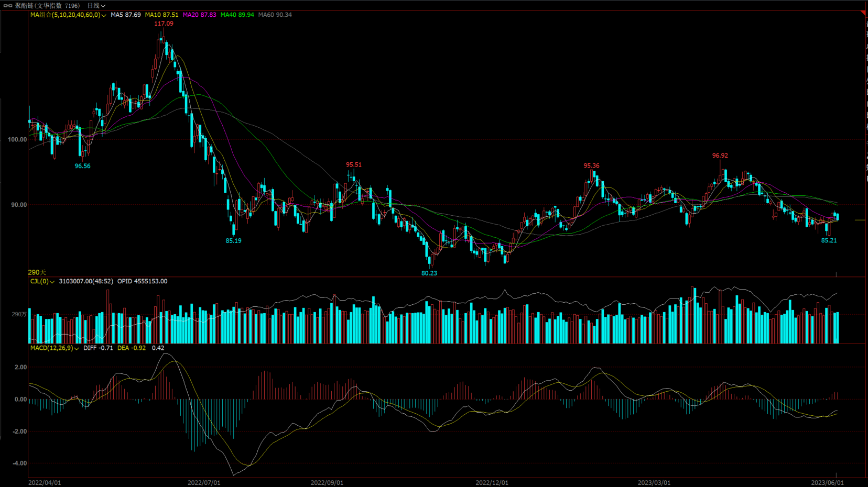Open the MACD(12,26,9) indicator dropdown
Screen dimensions: 868x487
(x=55, y=348)
